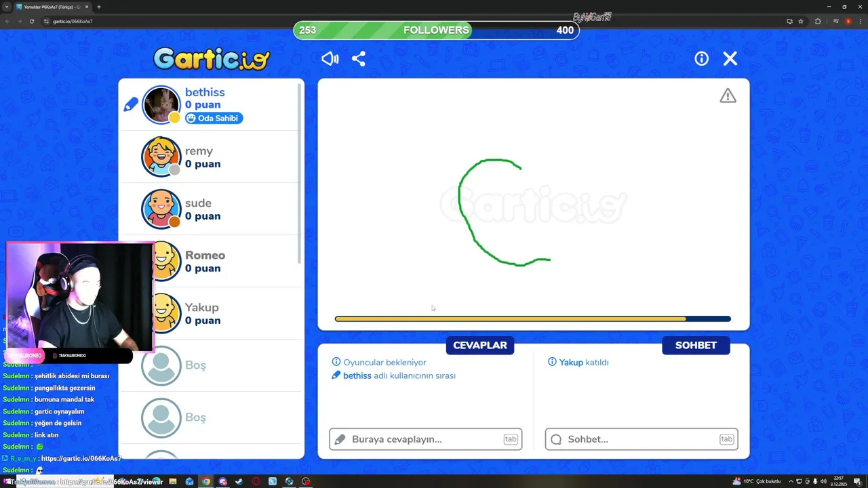Image resolution: width=868 pixels, height=488 pixels.
Task: Report the drawing with the warning triangle
Action: click(728, 96)
